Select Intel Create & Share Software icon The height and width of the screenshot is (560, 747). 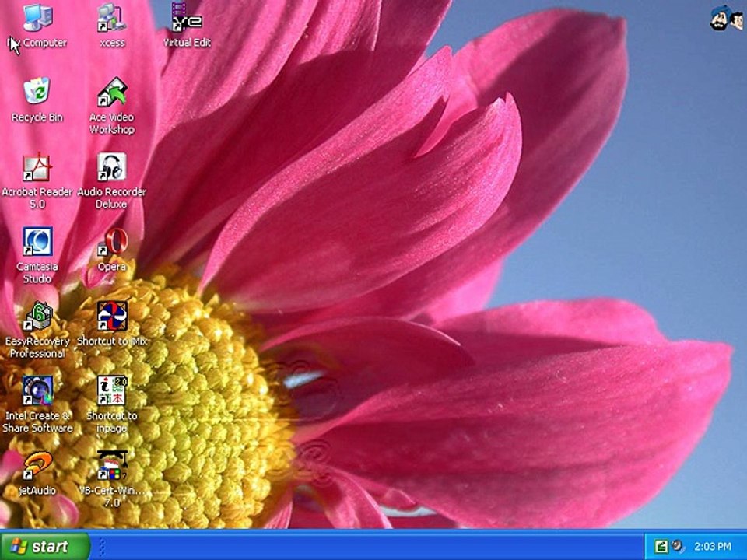click(x=37, y=390)
